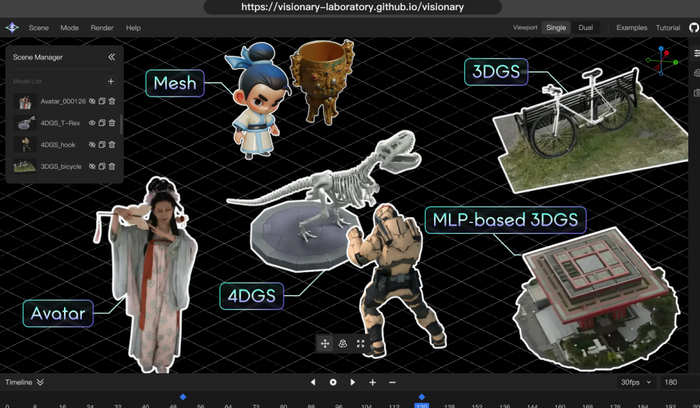Open the Render menu
Screen dimensions: 700x408
click(x=101, y=28)
